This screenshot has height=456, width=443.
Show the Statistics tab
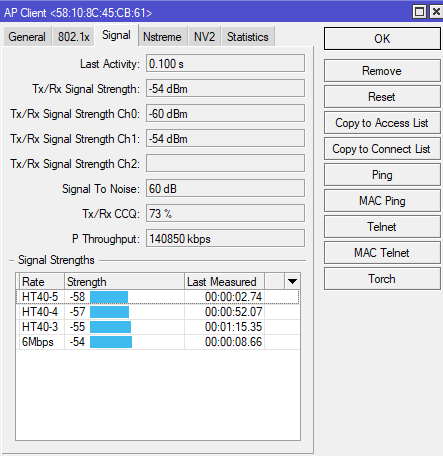248,37
